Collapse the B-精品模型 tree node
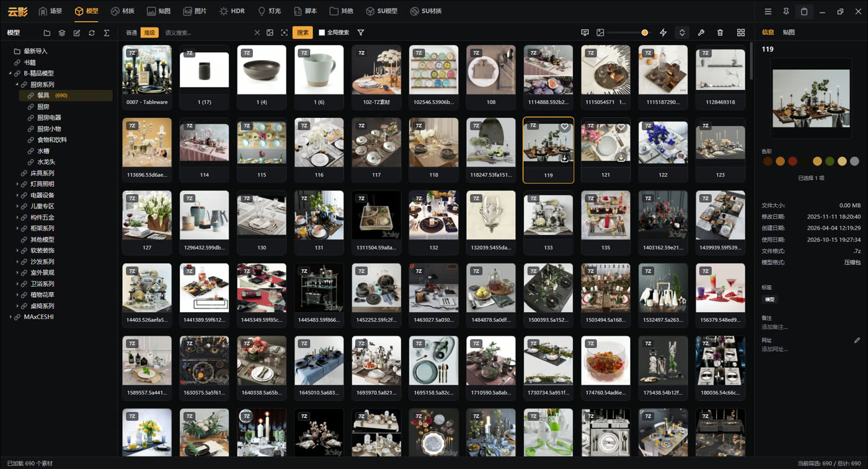The height and width of the screenshot is (469, 868). point(11,73)
